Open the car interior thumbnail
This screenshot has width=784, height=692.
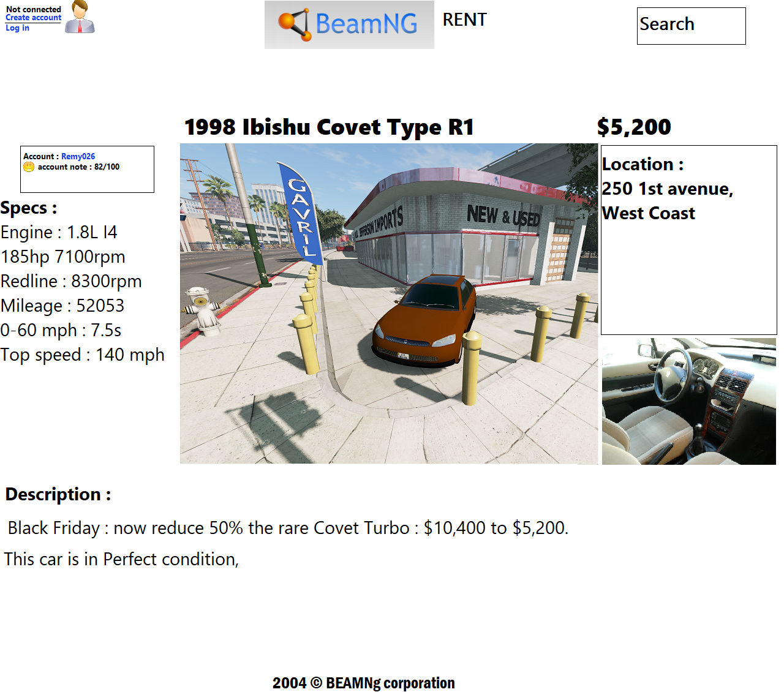click(x=689, y=401)
